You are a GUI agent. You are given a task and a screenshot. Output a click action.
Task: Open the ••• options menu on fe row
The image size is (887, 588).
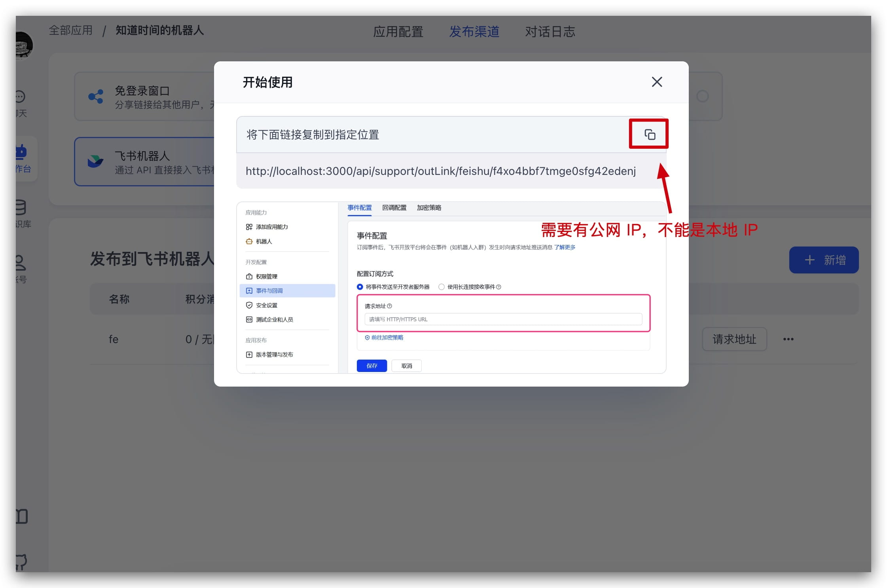tap(788, 339)
